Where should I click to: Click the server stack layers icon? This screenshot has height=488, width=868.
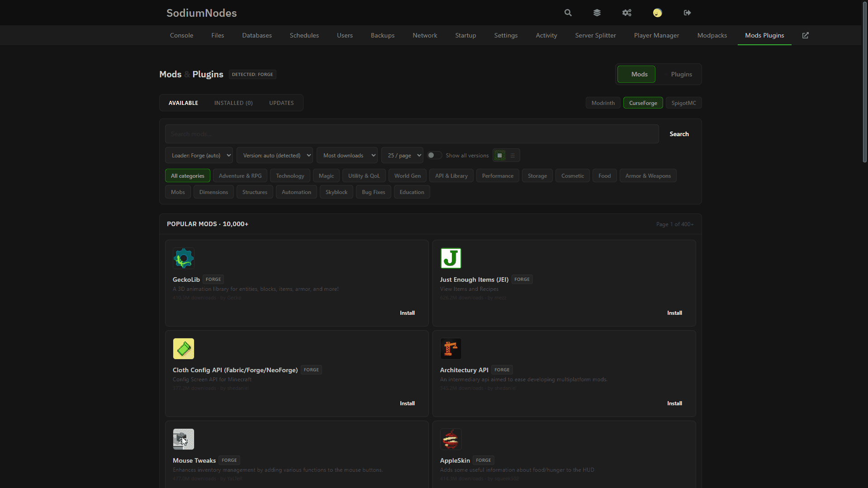click(597, 13)
